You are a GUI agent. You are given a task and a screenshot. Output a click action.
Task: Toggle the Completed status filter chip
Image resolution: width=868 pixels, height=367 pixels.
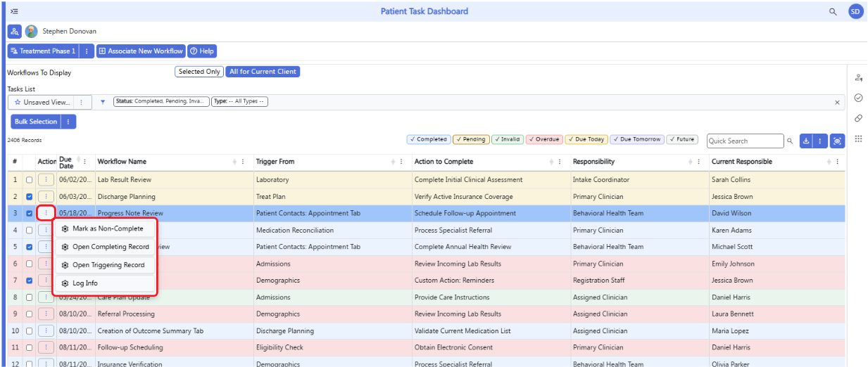tap(429, 139)
